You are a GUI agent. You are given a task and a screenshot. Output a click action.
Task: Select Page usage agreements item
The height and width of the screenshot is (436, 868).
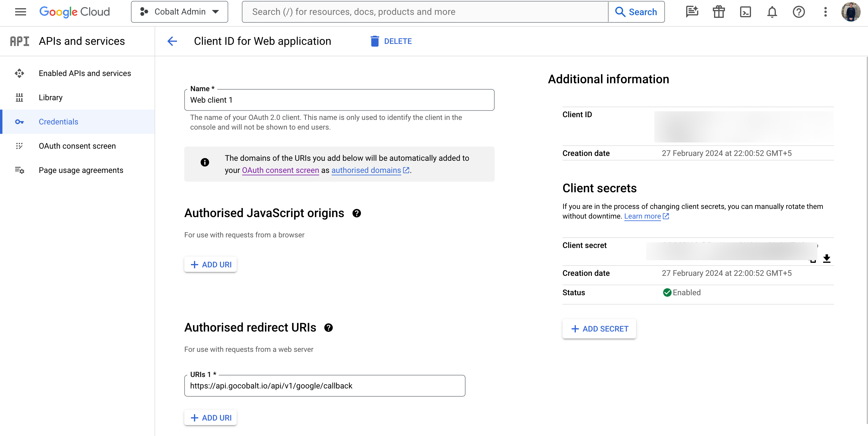(x=81, y=170)
